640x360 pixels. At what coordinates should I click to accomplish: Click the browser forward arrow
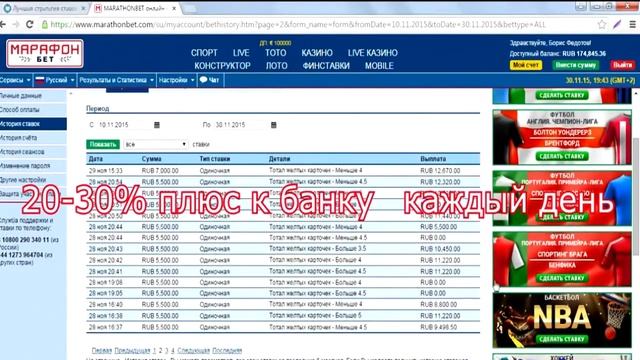click(16, 24)
